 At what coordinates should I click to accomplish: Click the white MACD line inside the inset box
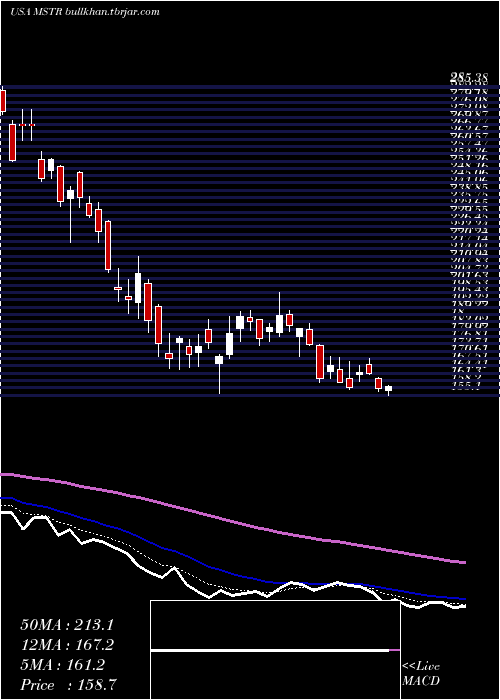coord(270,650)
